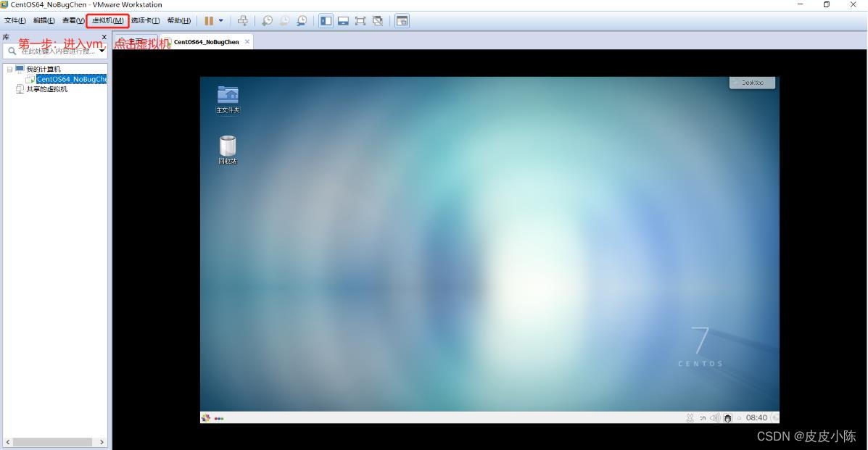Viewport: 868px width, 450px height.
Task: Revert the virtual machine to its snapshot
Action: coord(284,21)
